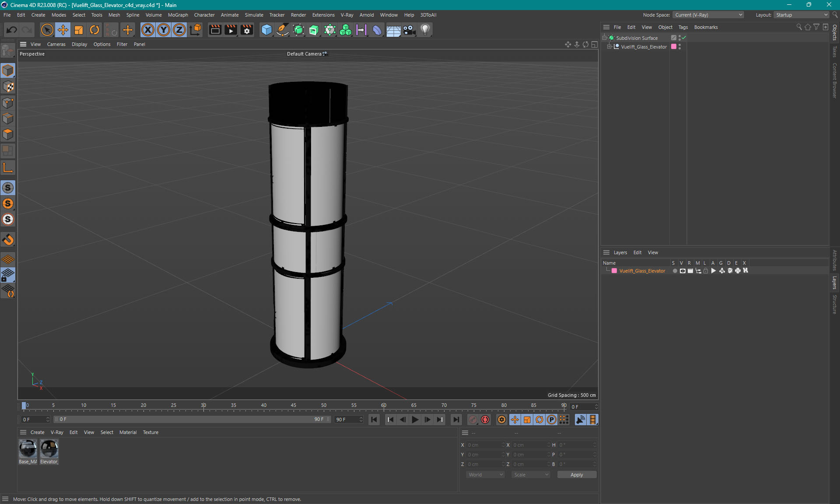Open the Cameras viewport menu
The image size is (840, 504).
coord(56,44)
